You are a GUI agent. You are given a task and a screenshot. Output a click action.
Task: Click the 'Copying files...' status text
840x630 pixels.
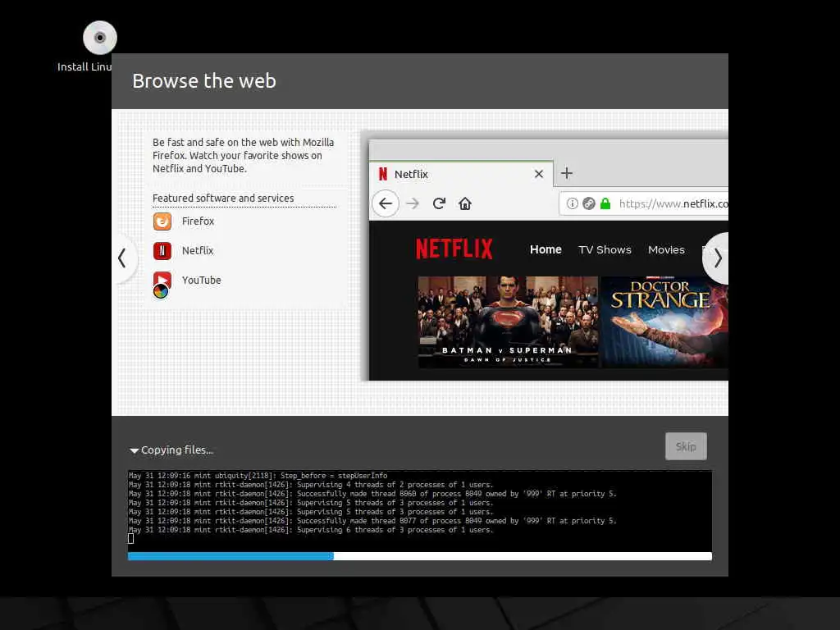coord(177,450)
